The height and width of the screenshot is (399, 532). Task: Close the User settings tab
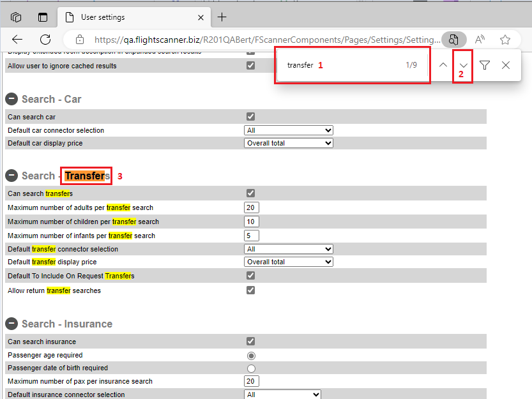click(x=201, y=17)
